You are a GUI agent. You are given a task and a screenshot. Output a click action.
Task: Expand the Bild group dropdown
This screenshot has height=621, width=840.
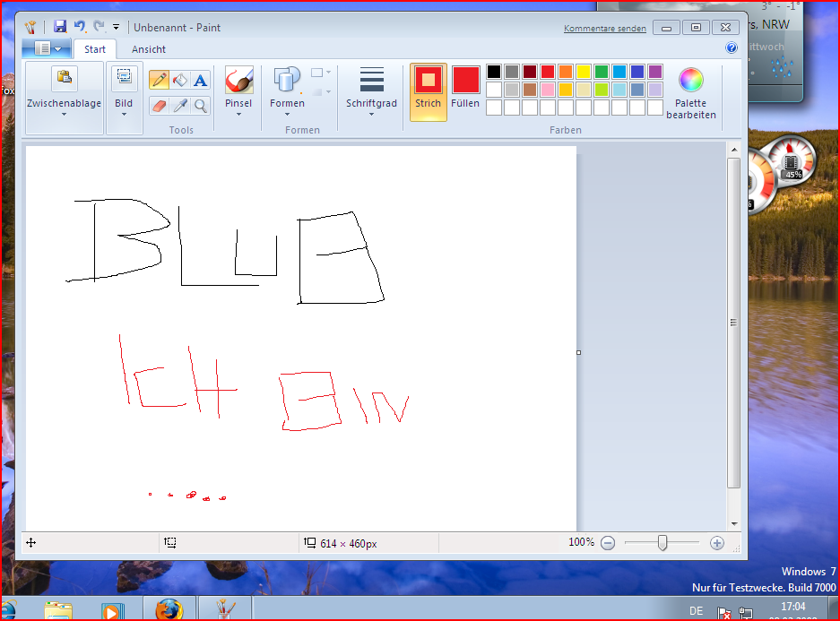pos(125,114)
